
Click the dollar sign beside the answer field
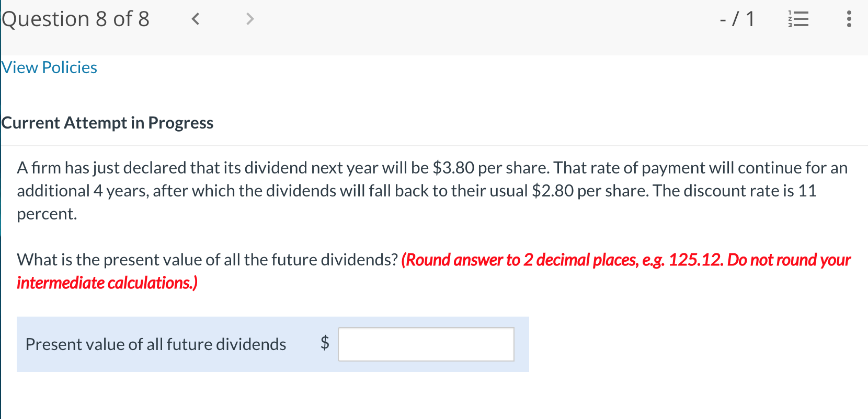pyautogui.click(x=324, y=344)
